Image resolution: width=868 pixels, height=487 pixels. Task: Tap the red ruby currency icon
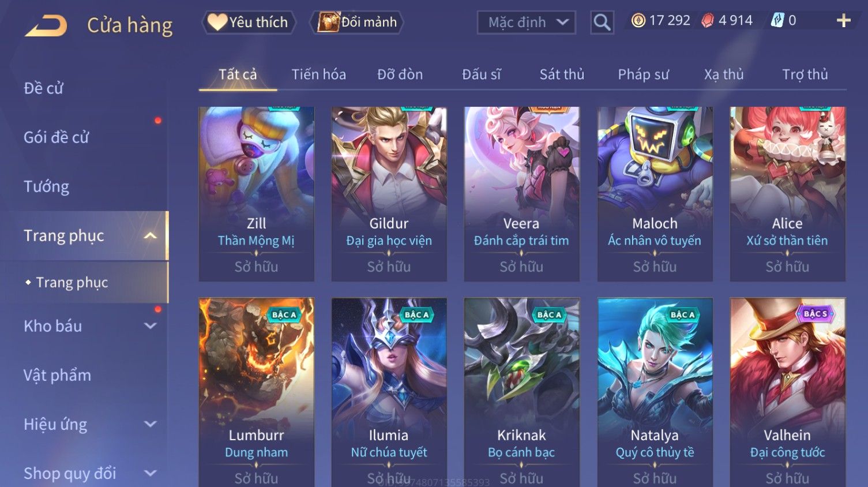tap(708, 21)
